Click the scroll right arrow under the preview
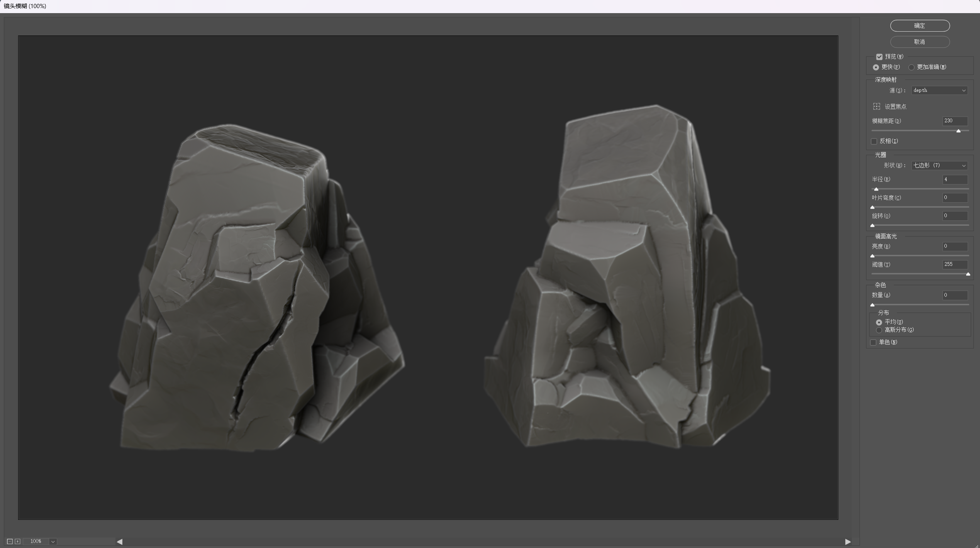 (848, 542)
